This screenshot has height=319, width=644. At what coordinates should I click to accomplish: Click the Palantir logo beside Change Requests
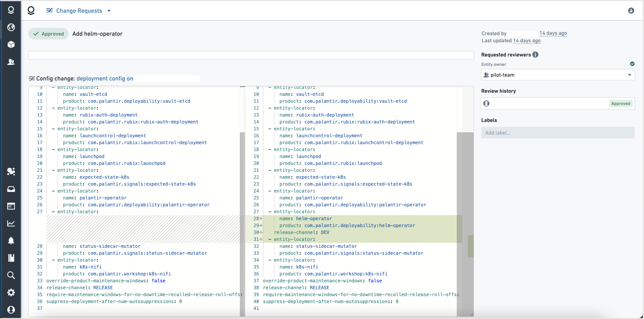click(x=31, y=11)
